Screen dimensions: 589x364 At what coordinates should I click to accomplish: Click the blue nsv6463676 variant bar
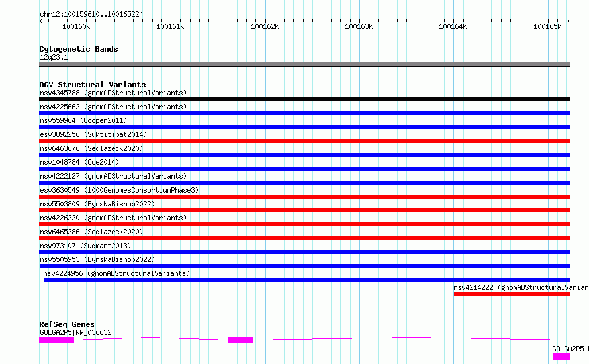[x=304, y=155]
